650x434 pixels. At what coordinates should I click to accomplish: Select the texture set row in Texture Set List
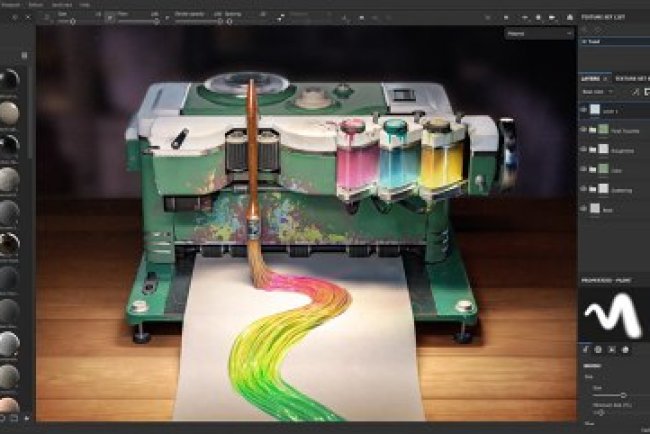tap(614, 41)
